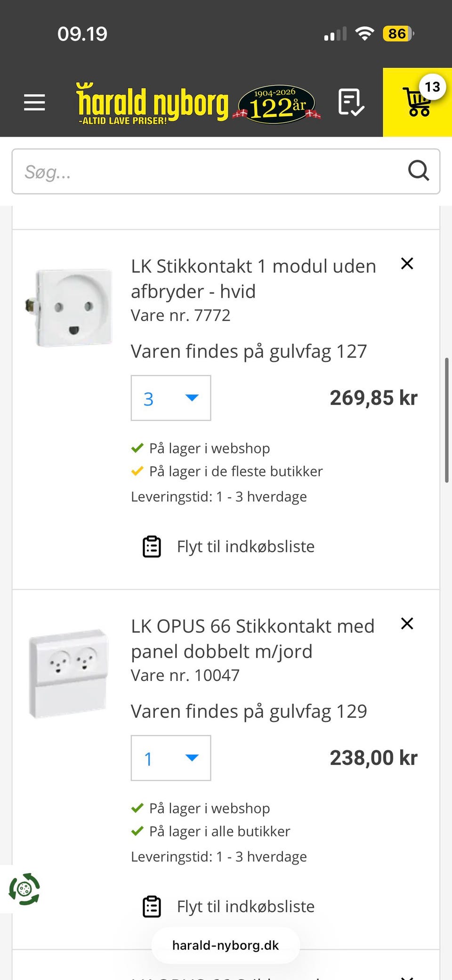Click clipboard icon for LK Stikkontakt item
Screen dimensions: 452x980
pos(152,547)
